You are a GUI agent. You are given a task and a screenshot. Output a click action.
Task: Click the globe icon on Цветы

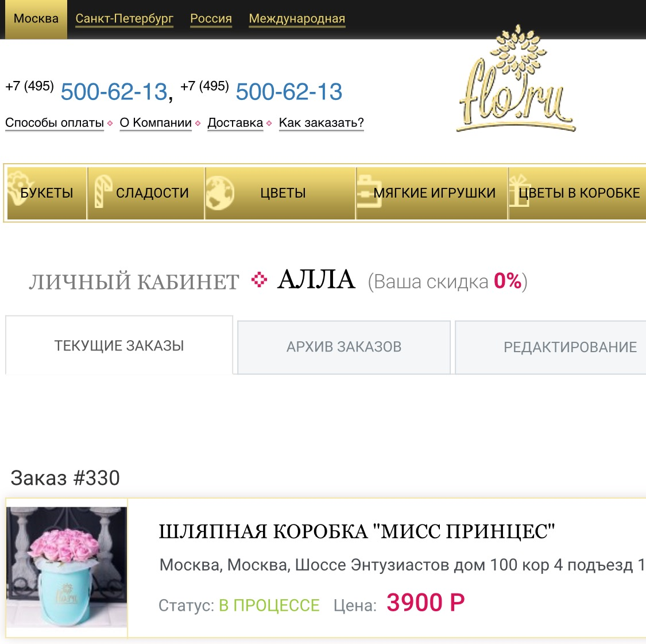click(219, 193)
